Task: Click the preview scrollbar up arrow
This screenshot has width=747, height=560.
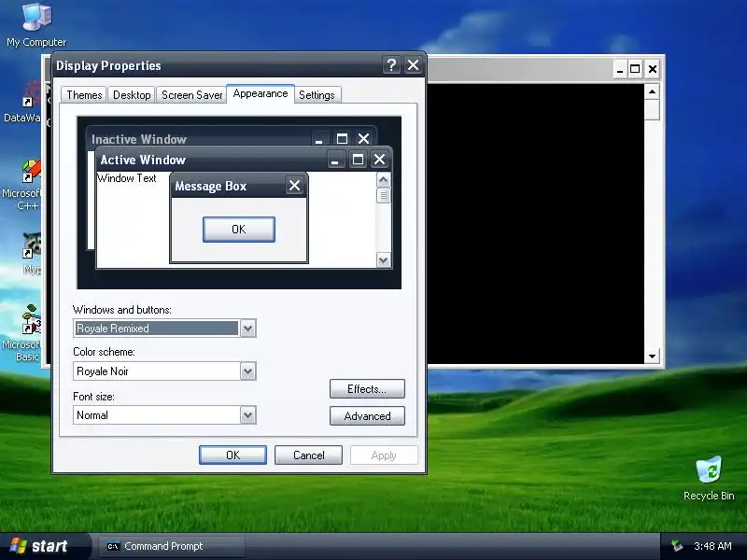Action: 383,180
